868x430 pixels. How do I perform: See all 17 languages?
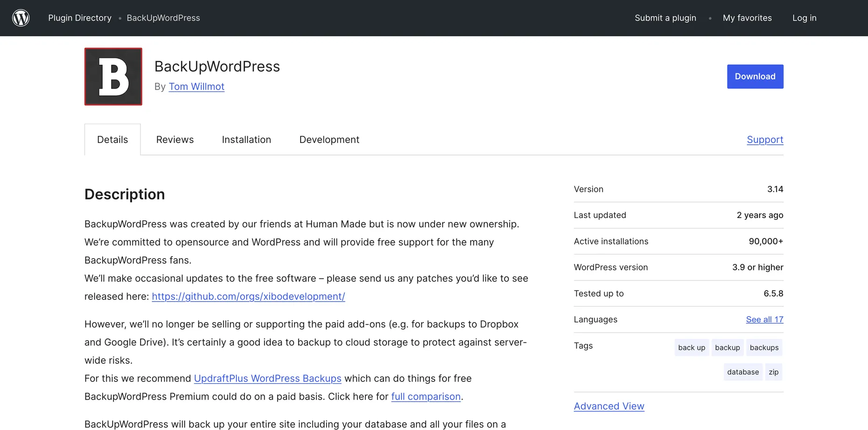(x=764, y=319)
